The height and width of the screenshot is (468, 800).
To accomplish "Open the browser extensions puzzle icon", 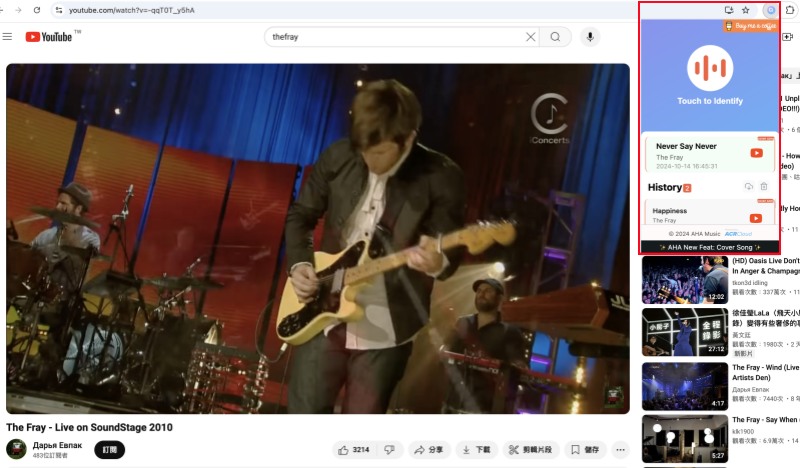I will coord(790,10).
